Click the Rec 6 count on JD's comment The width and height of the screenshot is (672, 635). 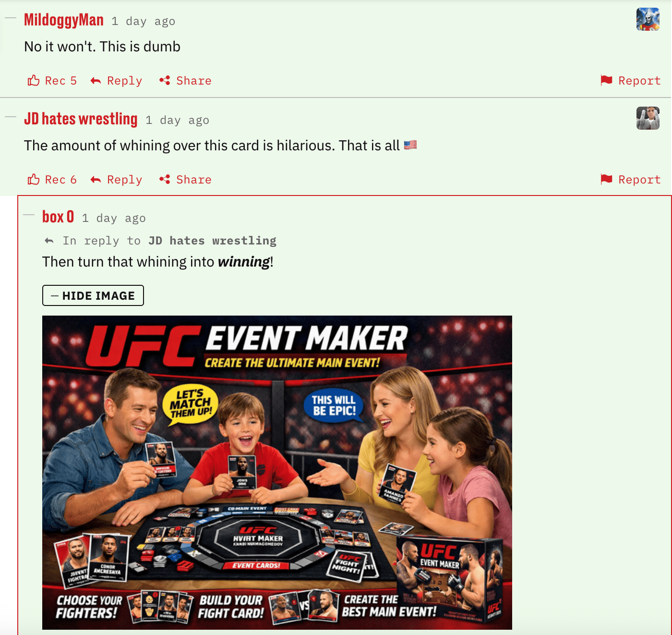tap(61, 180)
